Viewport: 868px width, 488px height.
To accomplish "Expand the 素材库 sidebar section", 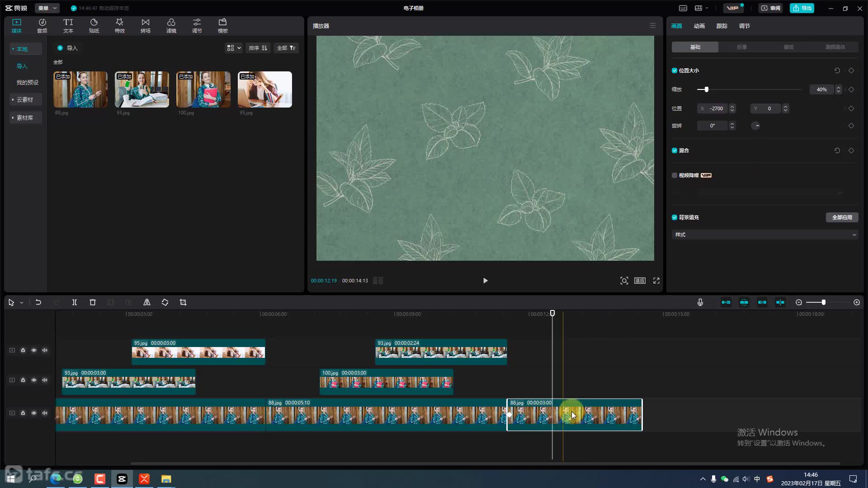I will pyautogui.click(x=26, y=117).
